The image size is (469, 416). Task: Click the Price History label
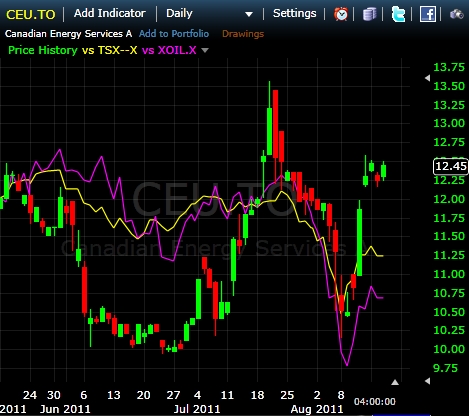(43, 50)
